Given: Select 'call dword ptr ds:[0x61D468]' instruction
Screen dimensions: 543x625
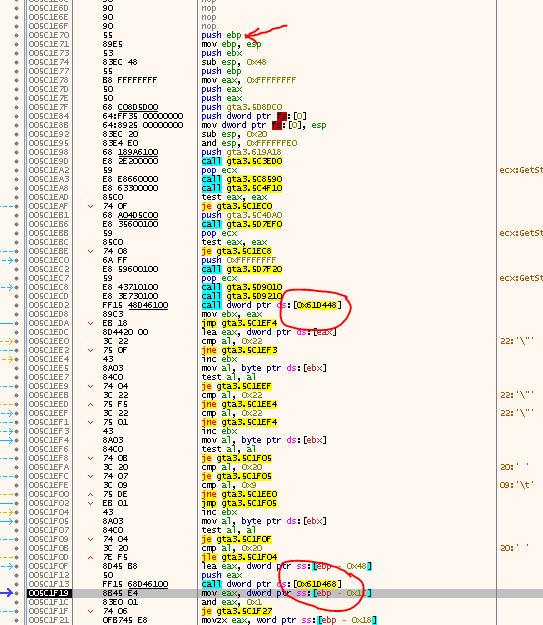Looking at the screenshot, I should pos(272,584).
